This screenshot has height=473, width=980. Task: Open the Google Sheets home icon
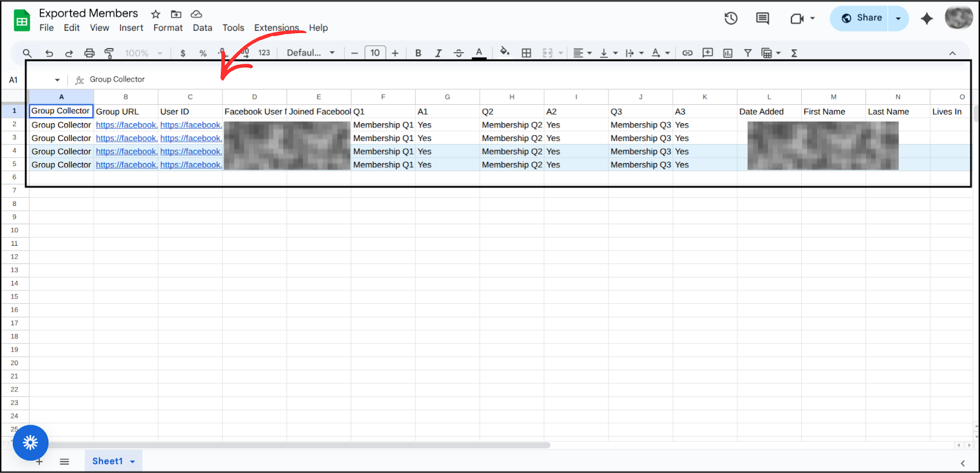(22, 20)
